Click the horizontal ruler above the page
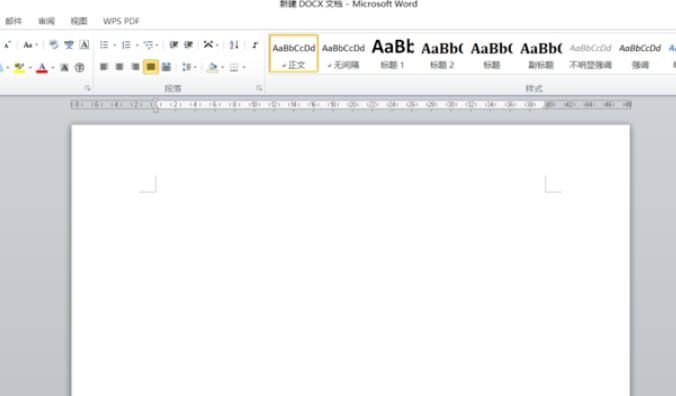Screen dimensions: 676x396 (351, 105)
